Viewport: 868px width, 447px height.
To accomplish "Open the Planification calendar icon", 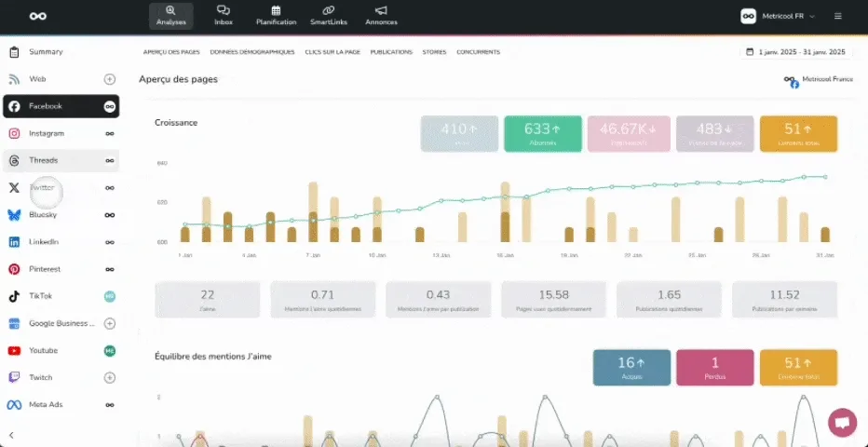I will tap(276, 10).
